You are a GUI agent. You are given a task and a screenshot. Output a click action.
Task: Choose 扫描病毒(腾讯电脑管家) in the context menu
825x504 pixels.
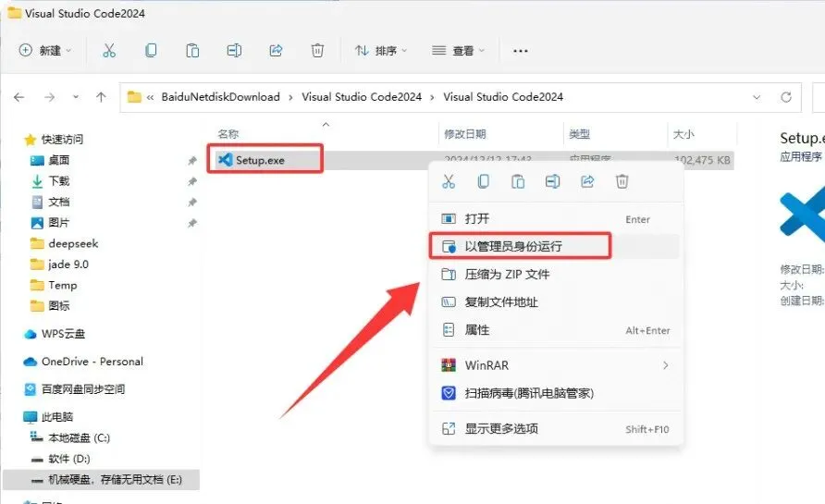(x=556, y=393)
